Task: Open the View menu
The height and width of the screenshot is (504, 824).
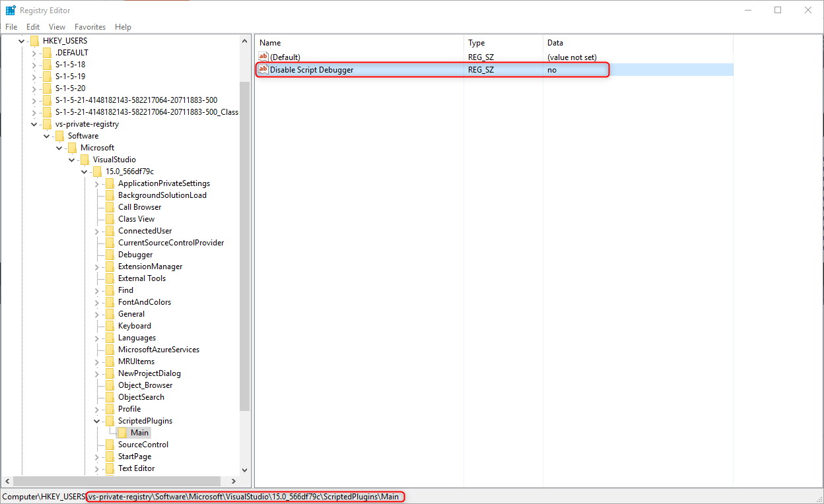Action: point(57,27)
